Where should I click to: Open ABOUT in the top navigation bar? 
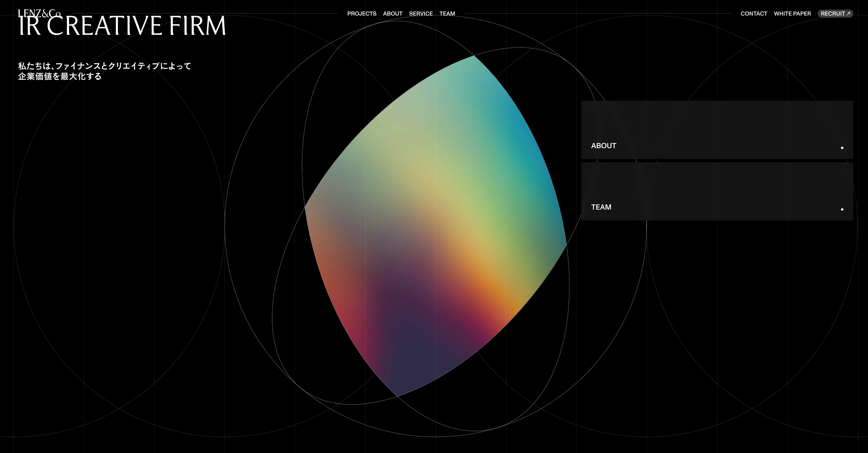(x=393, y=14)
